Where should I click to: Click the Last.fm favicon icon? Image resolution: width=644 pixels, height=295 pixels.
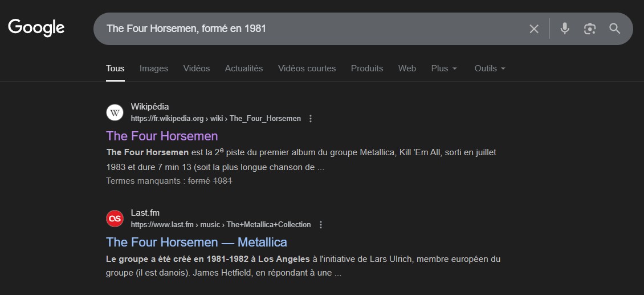tap(115, 219)
